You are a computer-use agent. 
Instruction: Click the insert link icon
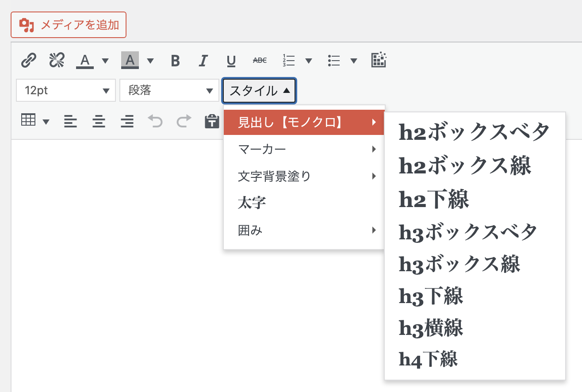29,60
